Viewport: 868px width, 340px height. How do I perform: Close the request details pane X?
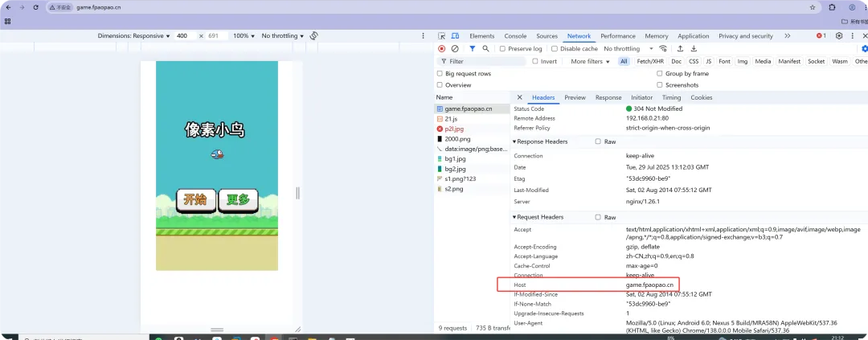(519, 97)
